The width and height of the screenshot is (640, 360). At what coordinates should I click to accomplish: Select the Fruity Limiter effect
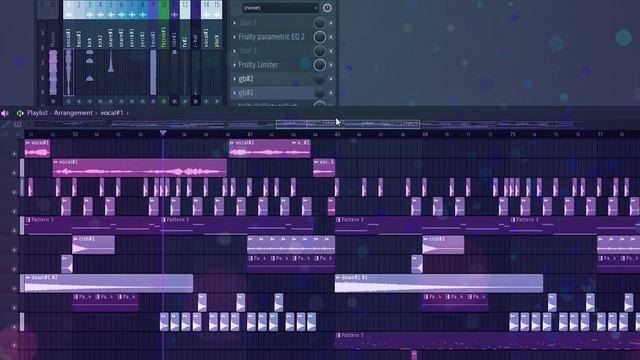click(x=258, y=65)
